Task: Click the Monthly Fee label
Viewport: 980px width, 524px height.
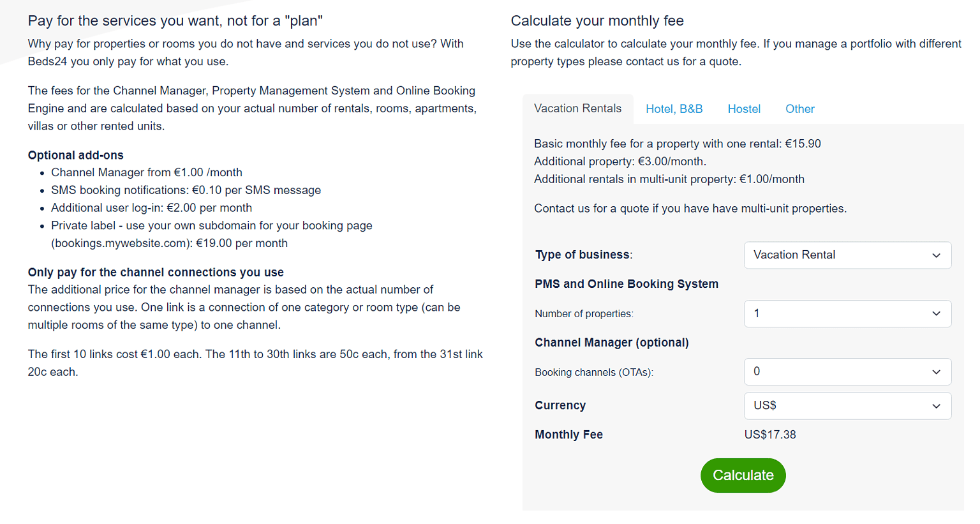Action: [x=568, y=434]
